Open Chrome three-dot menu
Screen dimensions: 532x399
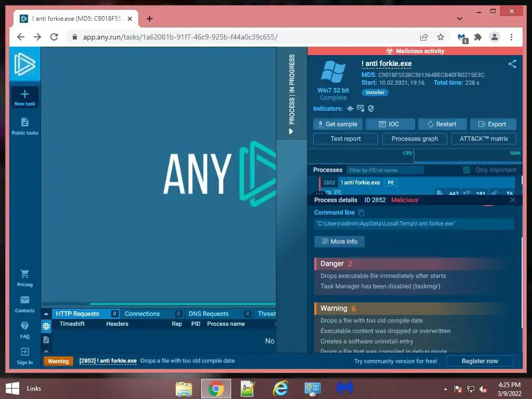click(511, 37)
